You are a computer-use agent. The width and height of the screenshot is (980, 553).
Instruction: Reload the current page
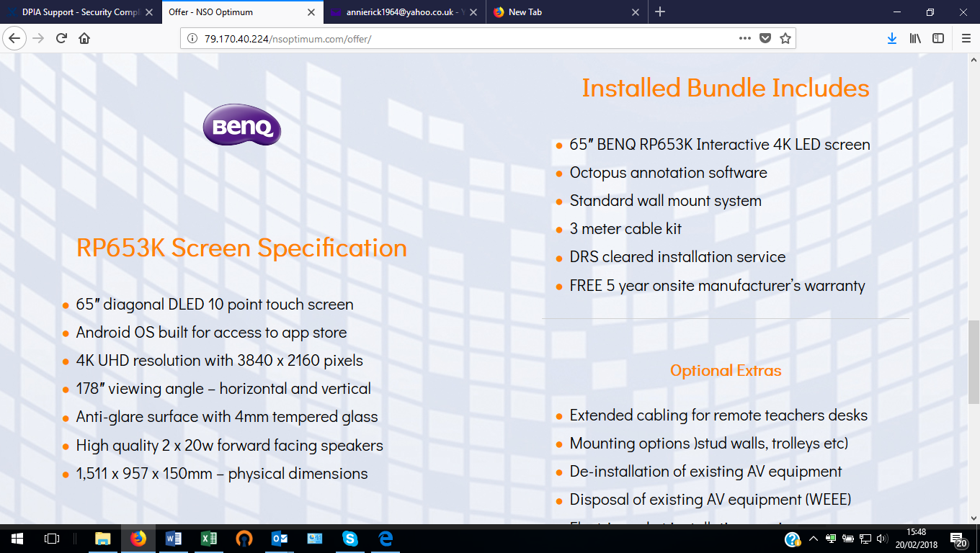(x=61, y=38)
